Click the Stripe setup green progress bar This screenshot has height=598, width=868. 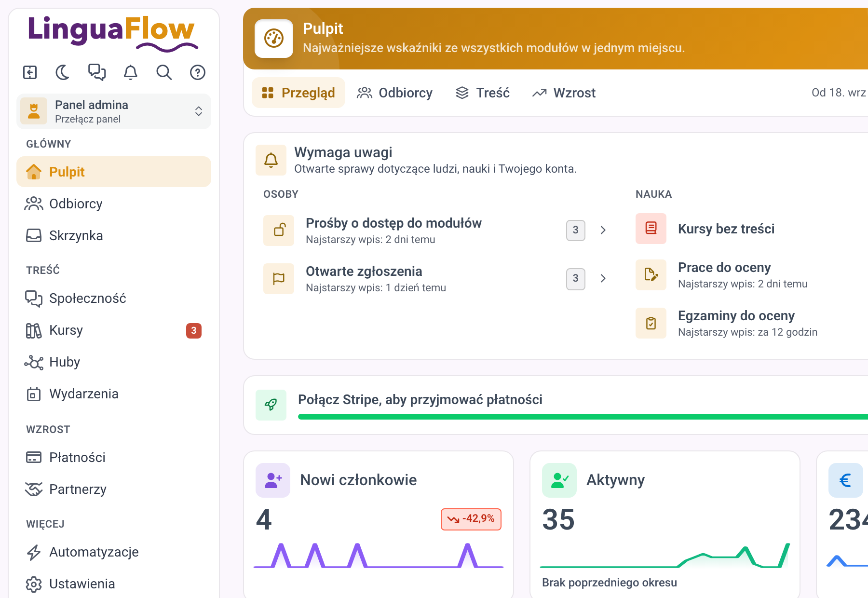pyautogui.click(x=583, y=417)
